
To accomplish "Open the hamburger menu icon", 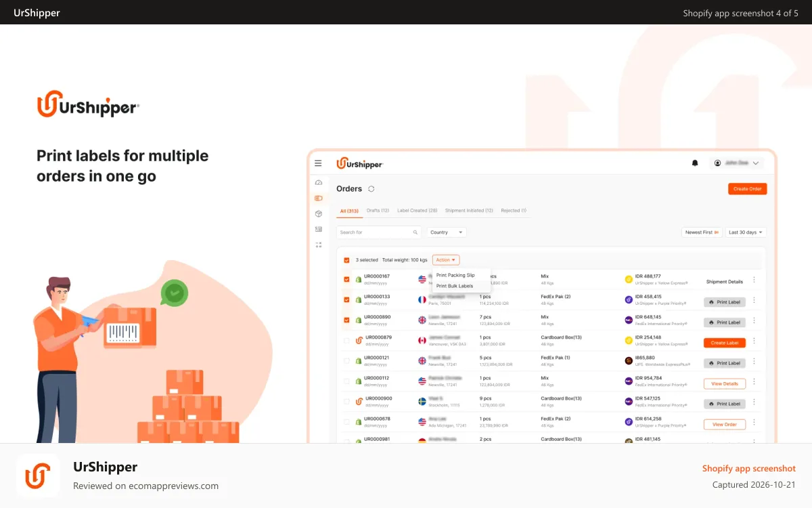I will (318, 163).
